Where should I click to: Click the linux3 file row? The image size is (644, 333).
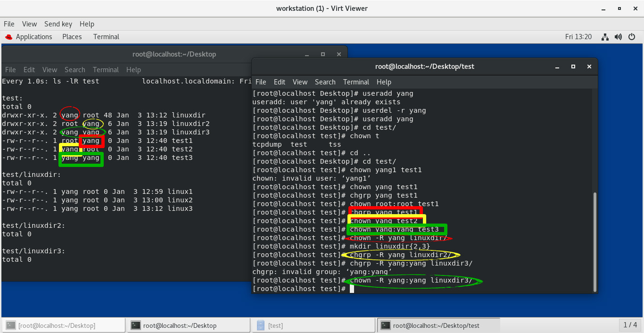click(x=98, y=208)
